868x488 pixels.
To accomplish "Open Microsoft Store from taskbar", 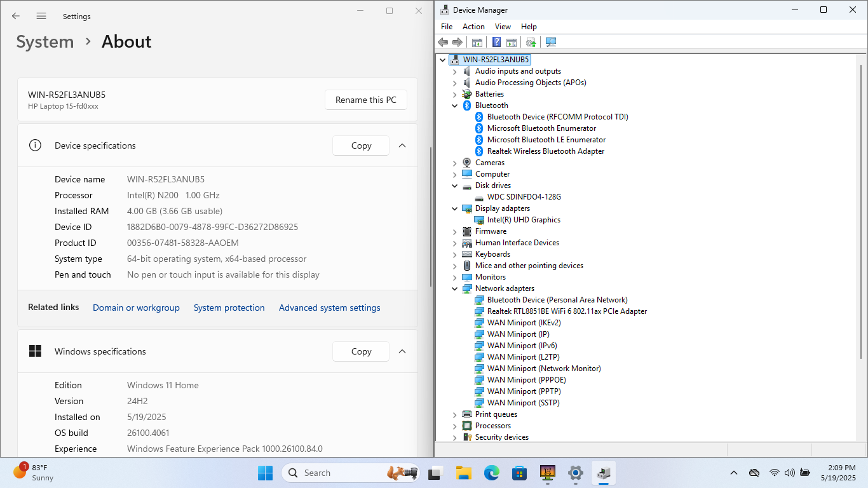I will pos(519,473).
